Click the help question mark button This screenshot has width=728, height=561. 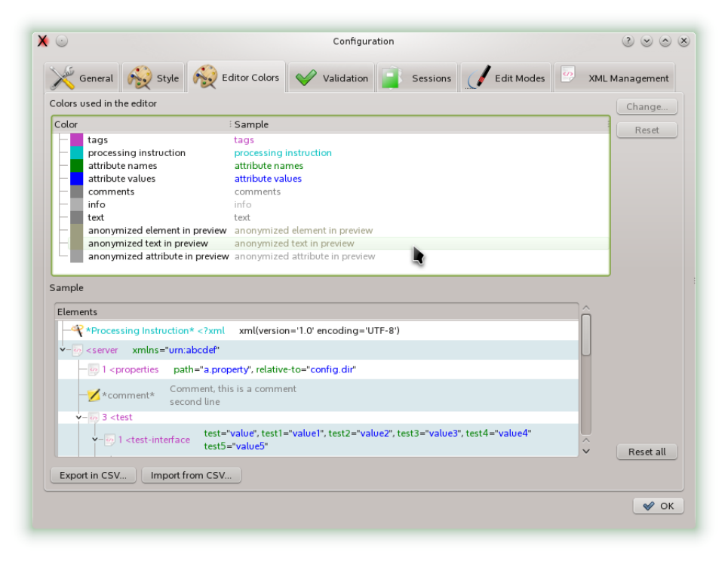[x=628, y=41]
